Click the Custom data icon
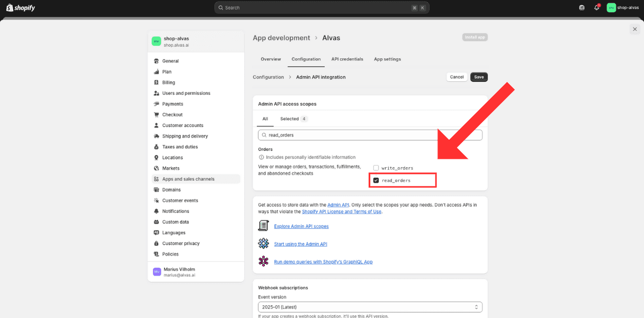 pyautogui.click(x=156, y=222)
